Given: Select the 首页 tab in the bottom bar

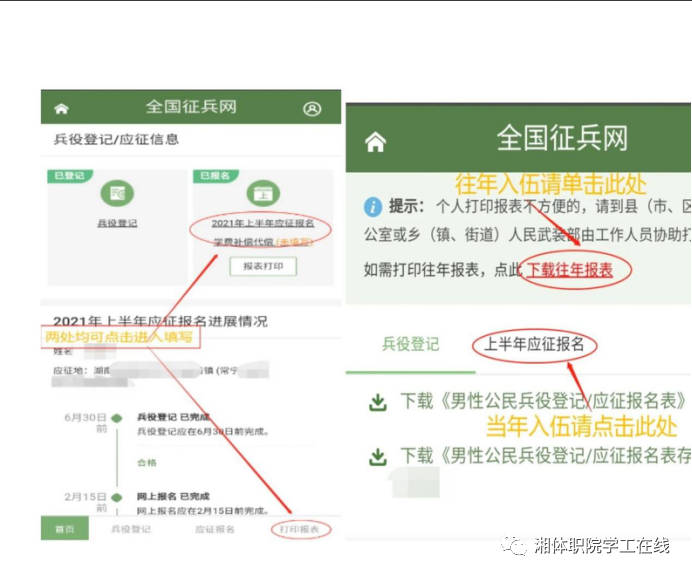Looking at the screenshot, I should pos(64,529).
